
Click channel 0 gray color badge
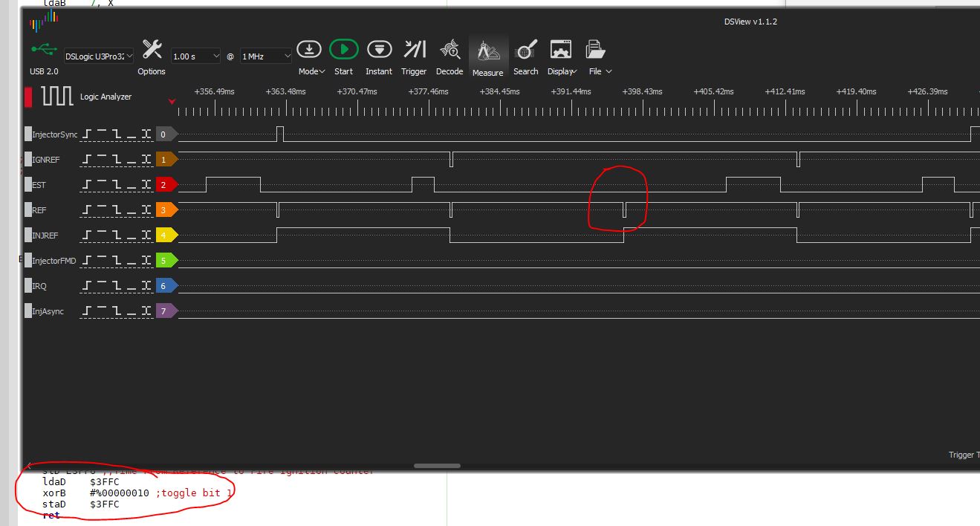pos(166,134)
